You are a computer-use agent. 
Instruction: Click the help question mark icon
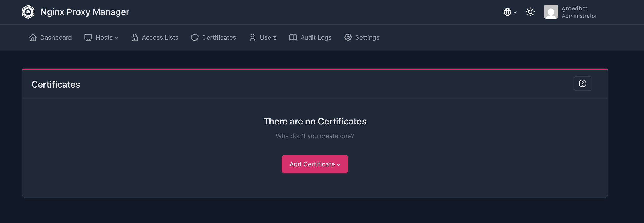(x=582, y=83)
